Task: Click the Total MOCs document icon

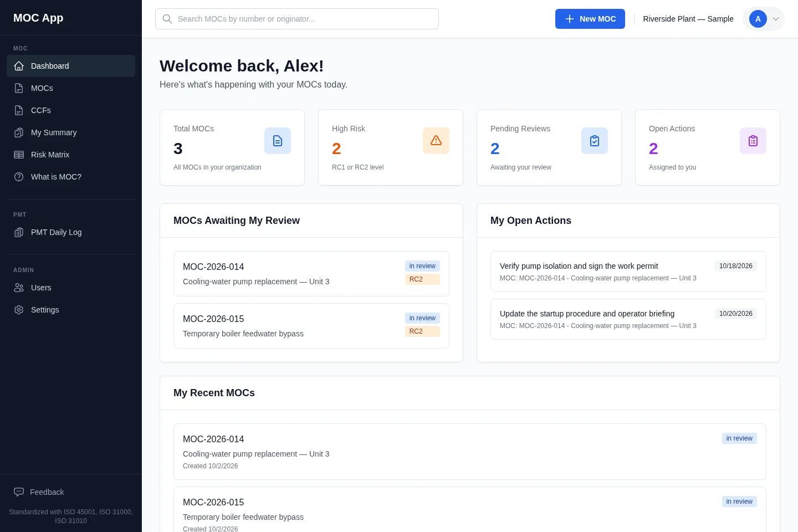Action: coord(278,141)
